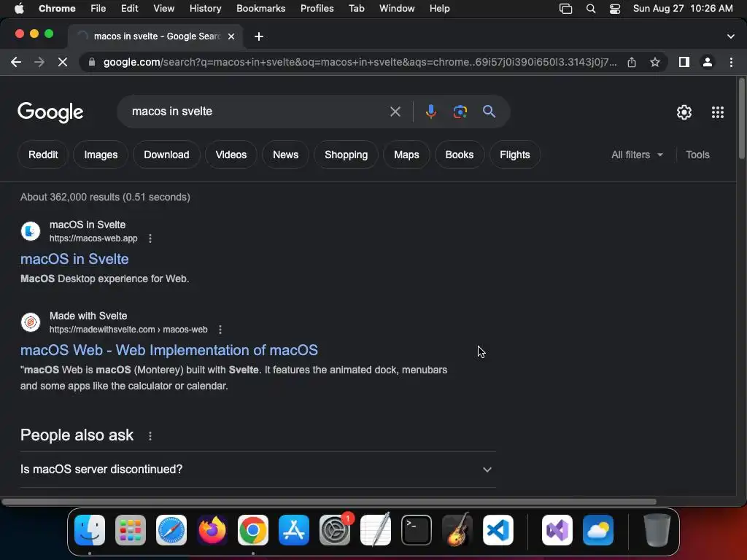Open 'macOS Web - Web Implementation' link
747x560 pixels.
click(169, 351)
